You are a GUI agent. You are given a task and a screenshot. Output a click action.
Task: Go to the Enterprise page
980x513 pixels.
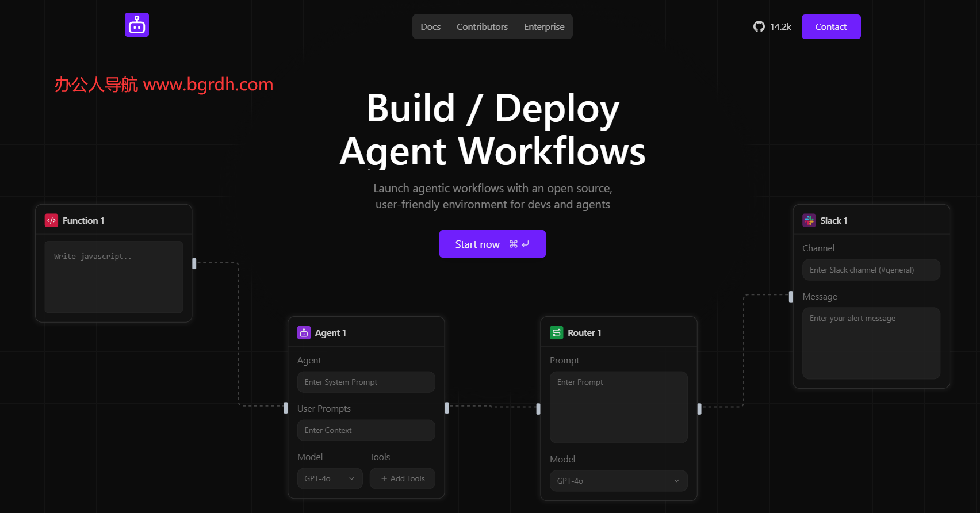coord(543,26)
